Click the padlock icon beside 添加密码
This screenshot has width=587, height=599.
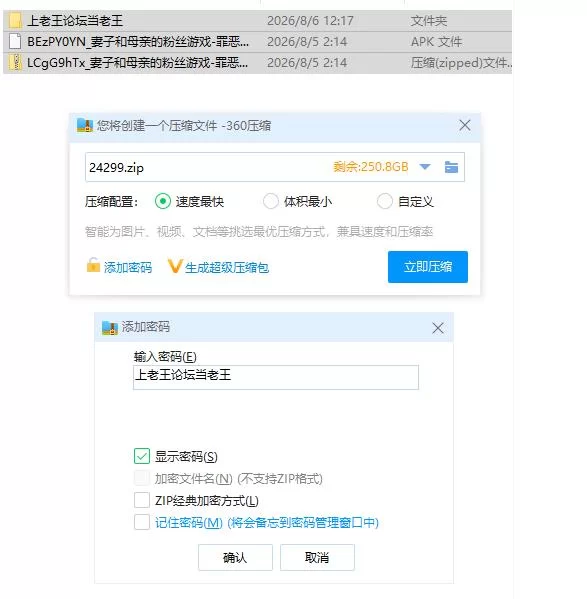pyautogui.click(x=93, y=265)
